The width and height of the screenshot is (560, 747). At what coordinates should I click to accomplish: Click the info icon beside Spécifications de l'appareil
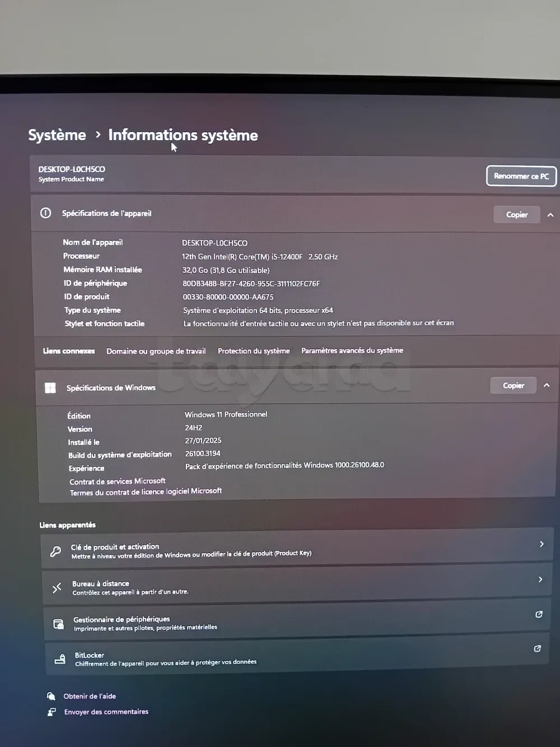[46, 213]
